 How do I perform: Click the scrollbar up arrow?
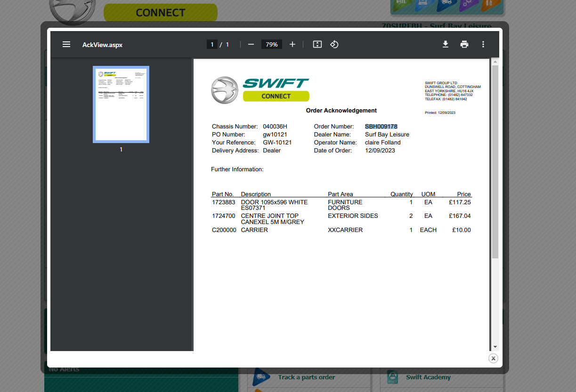tap(495, 62)
